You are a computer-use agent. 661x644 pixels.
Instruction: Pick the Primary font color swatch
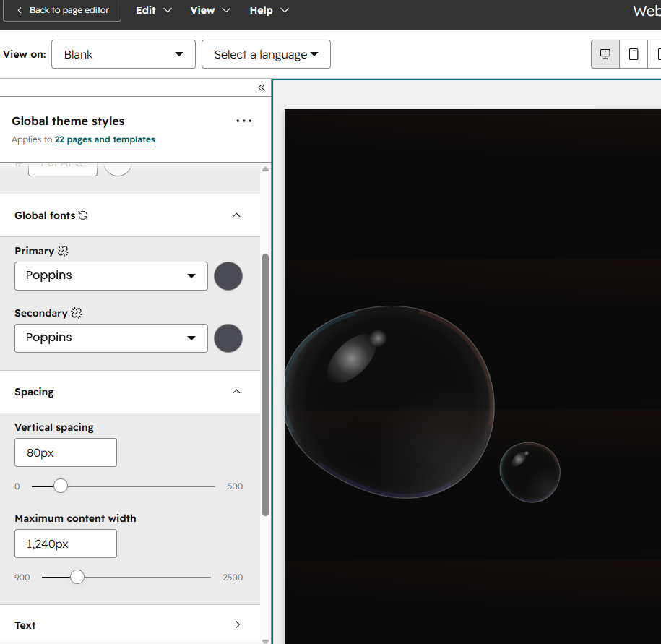pos(228,276)
